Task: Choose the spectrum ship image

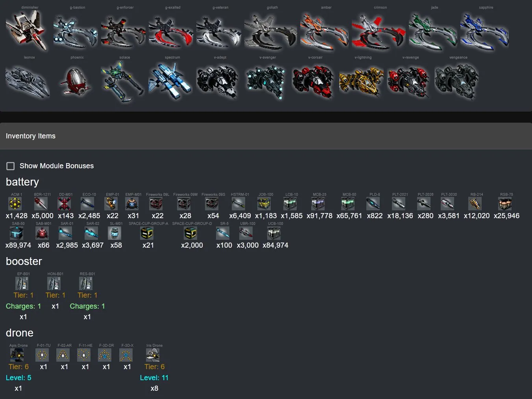Action: (170, 81)
